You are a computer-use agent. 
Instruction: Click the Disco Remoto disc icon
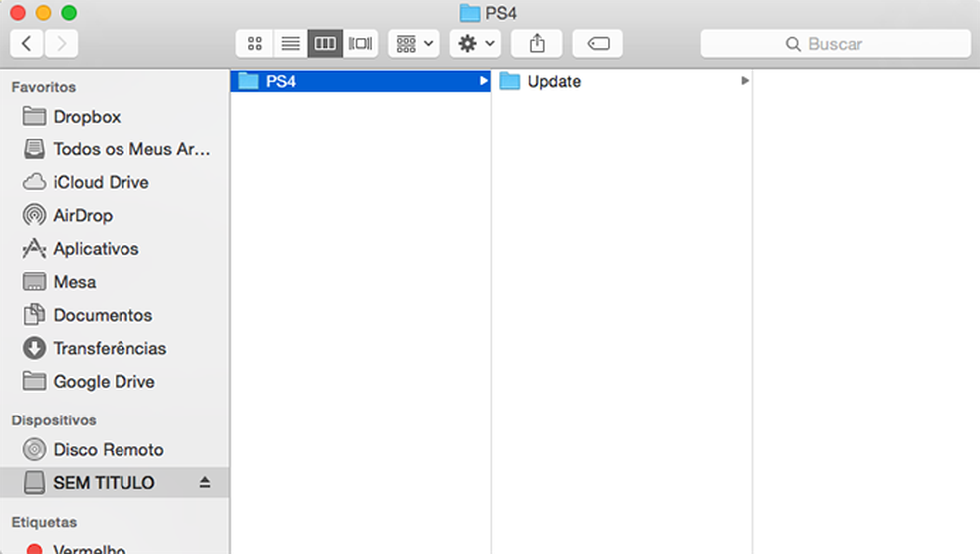click(x=34, y=449)
